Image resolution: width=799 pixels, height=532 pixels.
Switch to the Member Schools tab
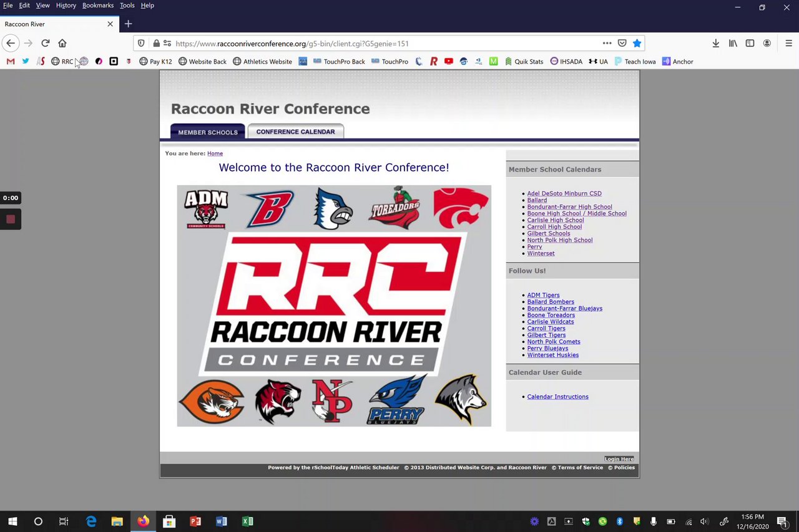(x=208, y=132)
